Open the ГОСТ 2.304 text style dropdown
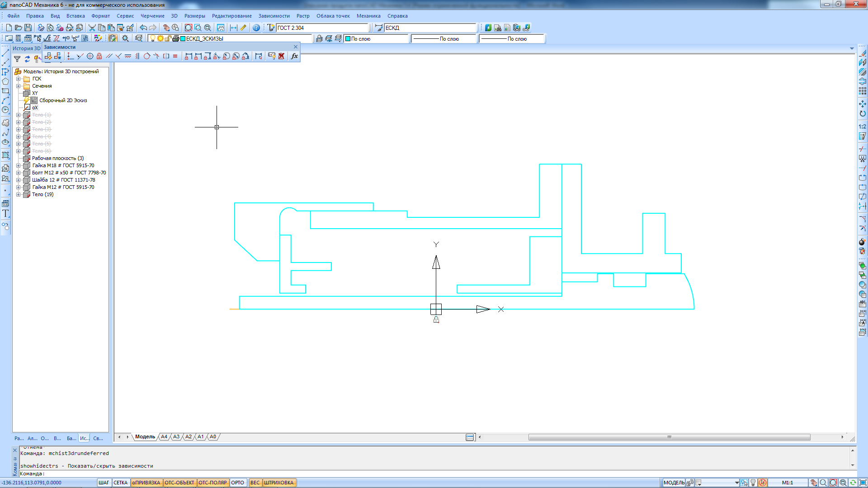868x488 pixels. tap(323, 28)
